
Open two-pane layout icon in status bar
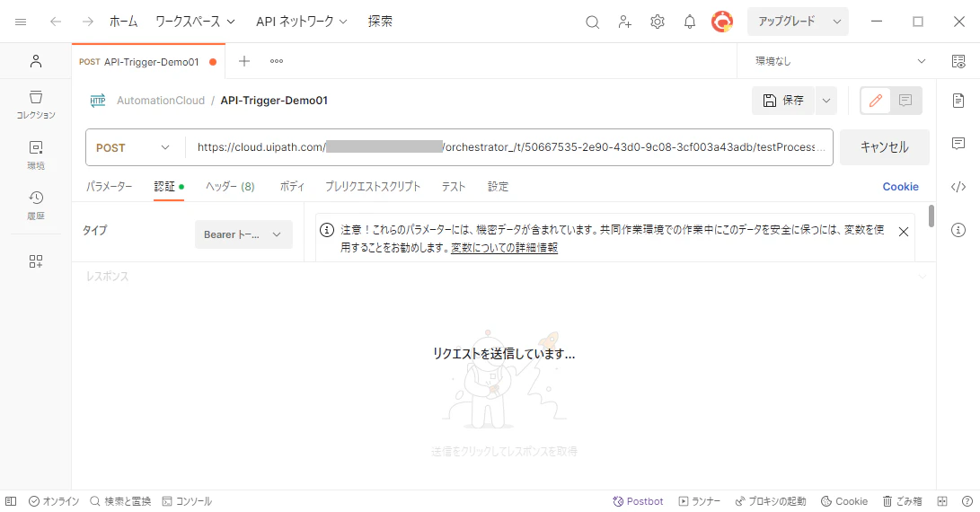(942, 501)
